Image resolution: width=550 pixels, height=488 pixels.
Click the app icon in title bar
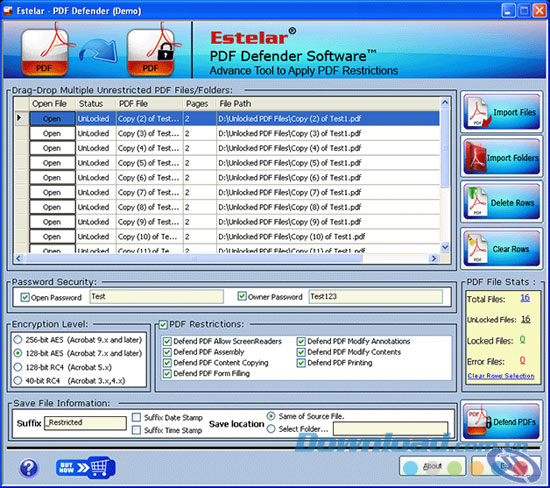click(8, 11)
